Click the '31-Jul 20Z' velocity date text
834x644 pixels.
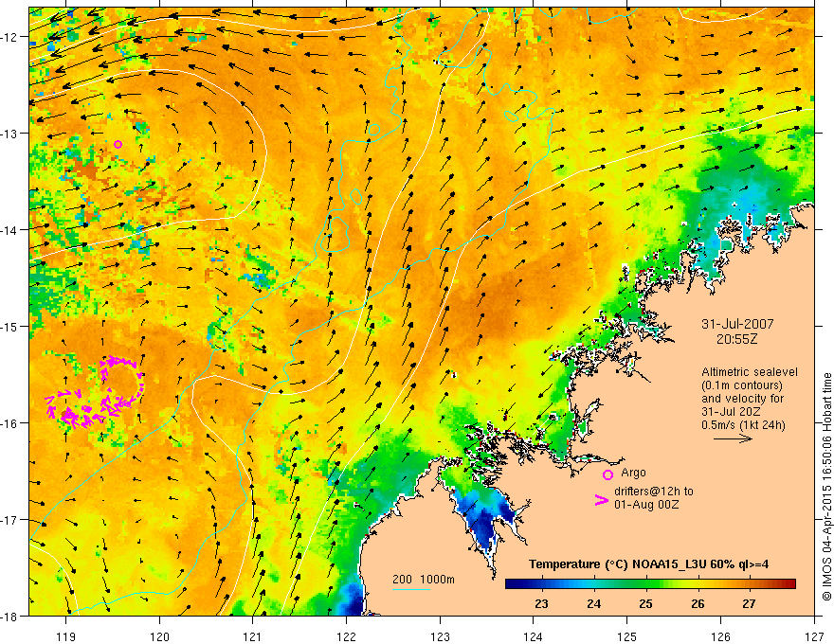[731, 411]
